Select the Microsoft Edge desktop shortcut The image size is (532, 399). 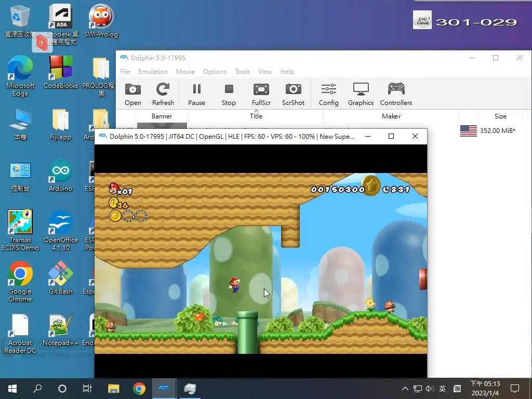(20, 76)
